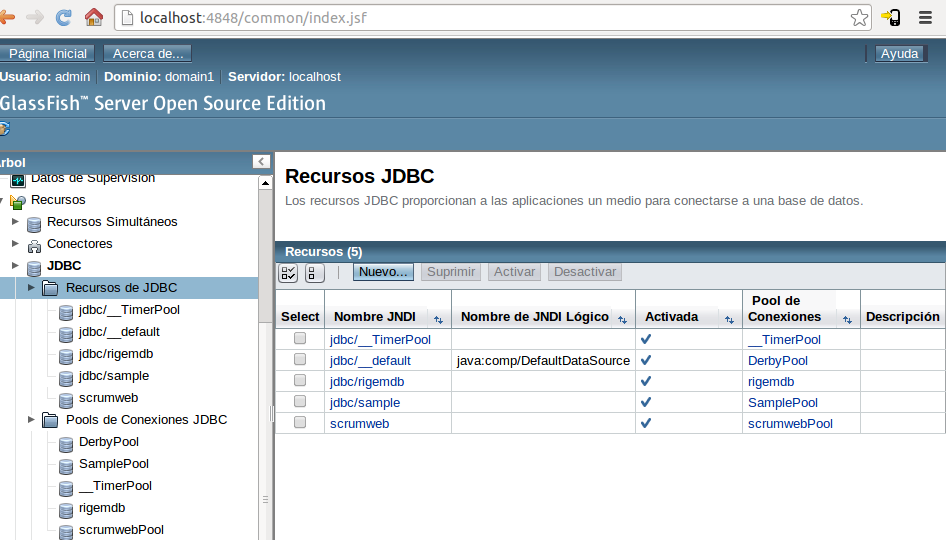Select SamplePool in the tree
The width and height of the screenshot is (946, 540).
(x=114, y=464)
